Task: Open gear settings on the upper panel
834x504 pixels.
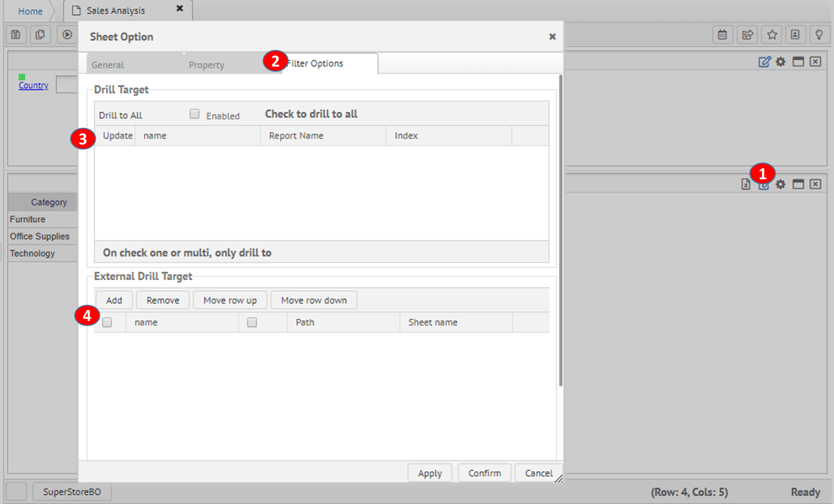Action: click(781, 62)
